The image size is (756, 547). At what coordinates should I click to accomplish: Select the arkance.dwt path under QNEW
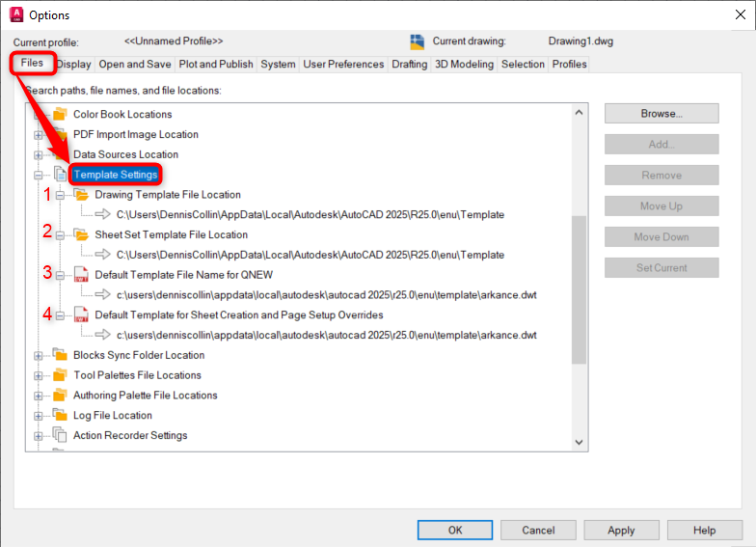[326, 295]
